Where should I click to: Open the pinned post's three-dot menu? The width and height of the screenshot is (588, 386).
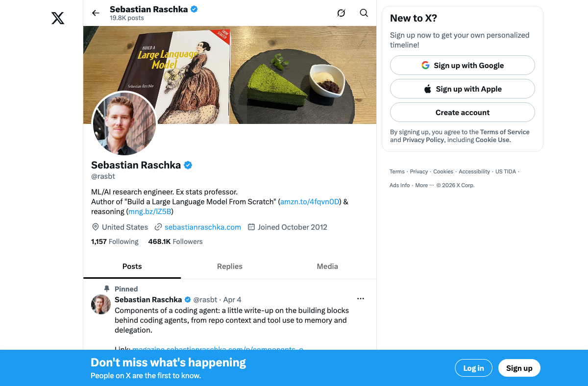coord(361,298)
